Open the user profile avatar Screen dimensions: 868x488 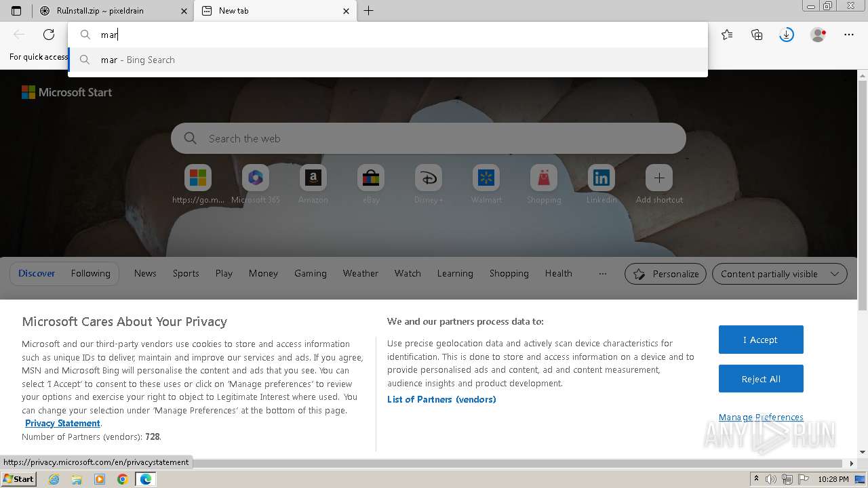(x=818, y=35)
